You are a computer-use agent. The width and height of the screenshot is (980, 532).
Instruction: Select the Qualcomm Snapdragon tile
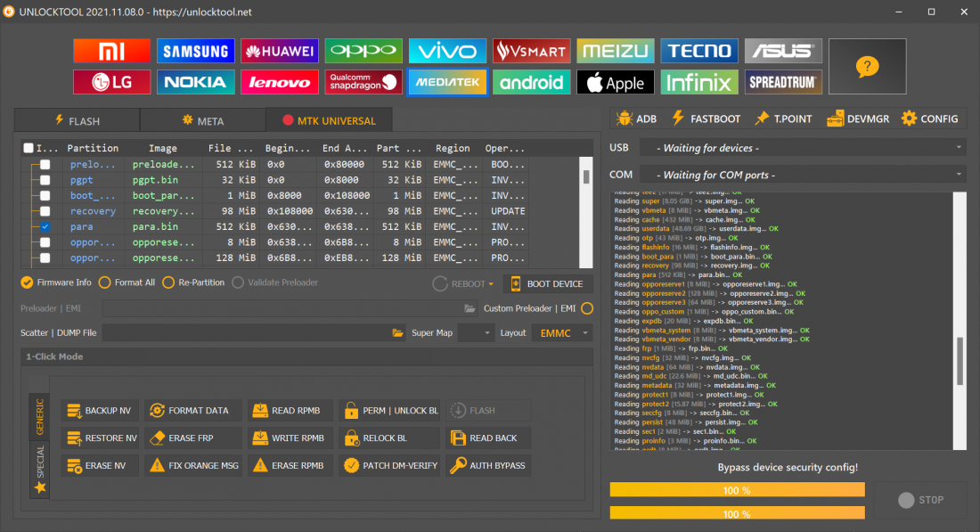pyautogui.click(x=363, y=82)
